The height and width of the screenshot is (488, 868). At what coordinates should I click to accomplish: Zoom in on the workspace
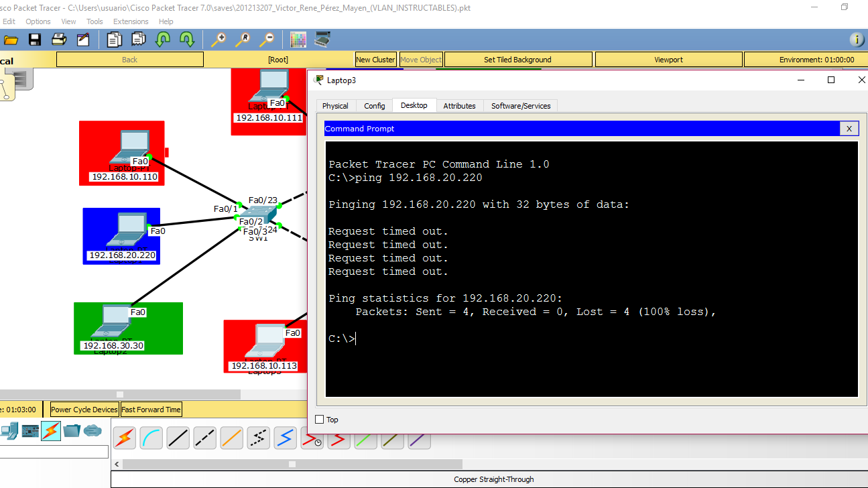219,40
